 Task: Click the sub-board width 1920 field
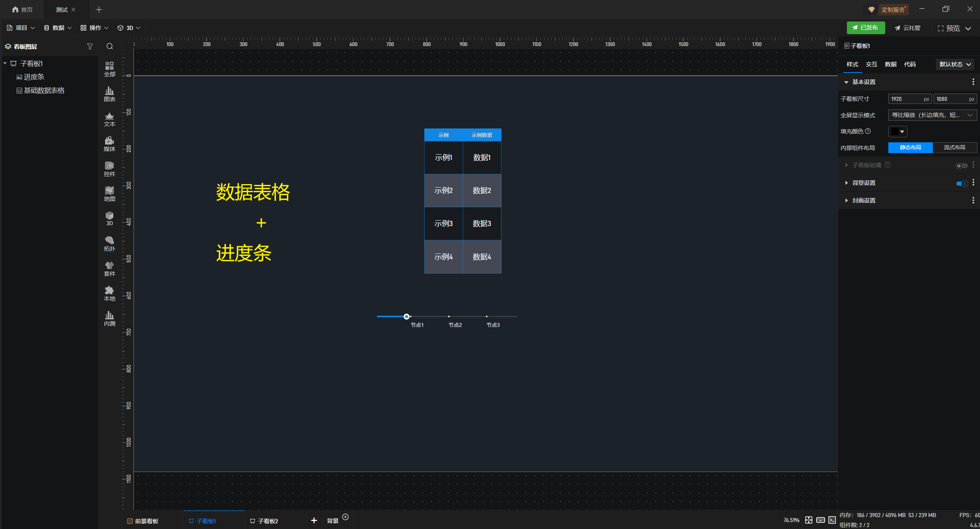(905, 99)
